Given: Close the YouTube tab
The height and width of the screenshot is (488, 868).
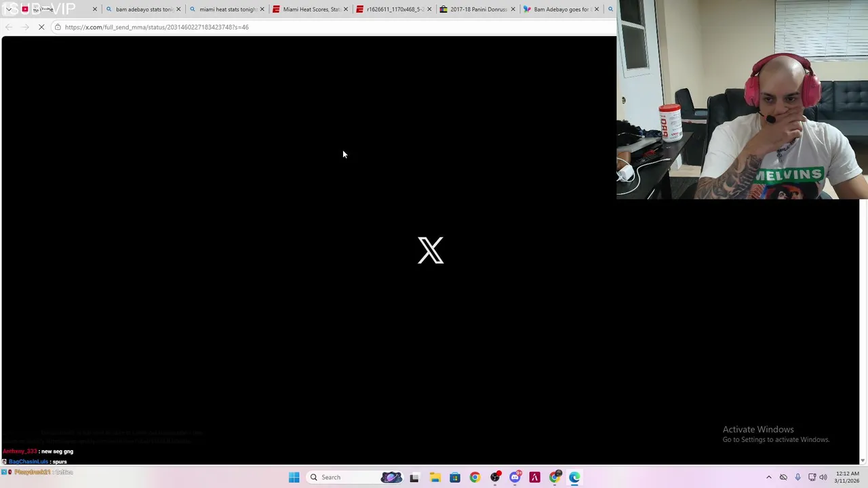Looking at the screenshot, I should point(94,9).
